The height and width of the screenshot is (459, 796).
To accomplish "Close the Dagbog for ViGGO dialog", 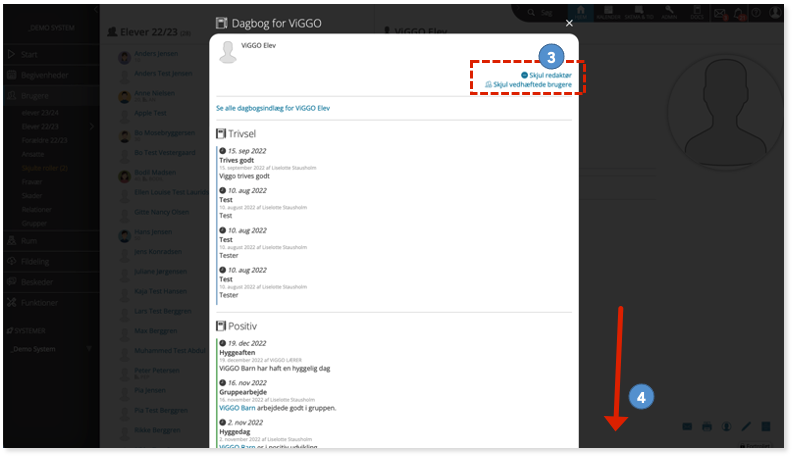I will (569, 23).
